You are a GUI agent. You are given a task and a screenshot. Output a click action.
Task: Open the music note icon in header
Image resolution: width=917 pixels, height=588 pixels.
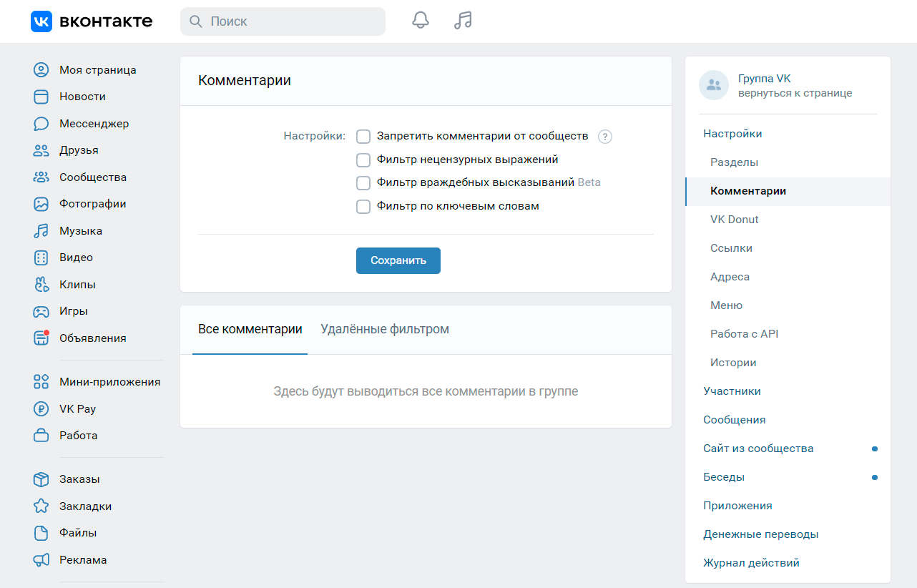(x=463, y=21)
